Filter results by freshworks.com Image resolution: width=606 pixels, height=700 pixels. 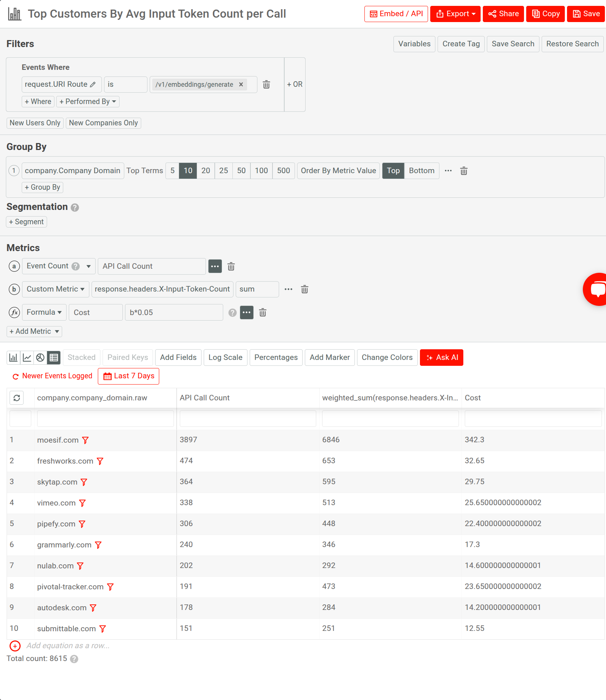[x=100, y=461]
